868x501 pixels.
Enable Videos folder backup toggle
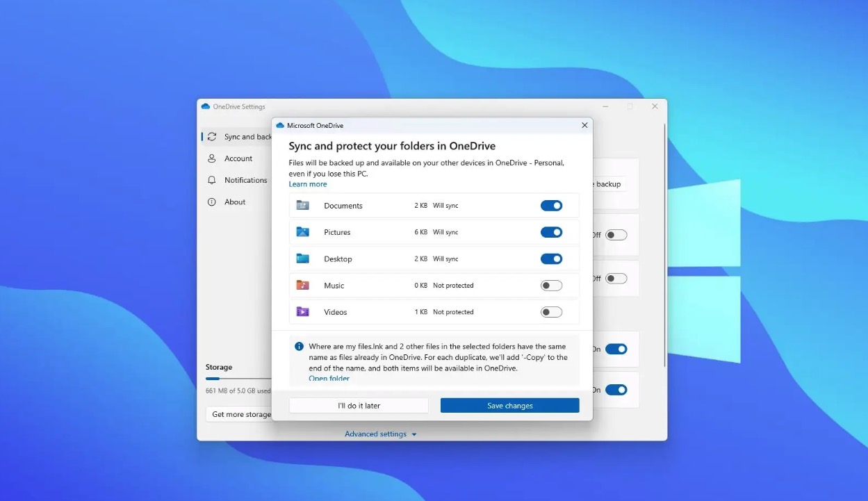click(551, 312)
